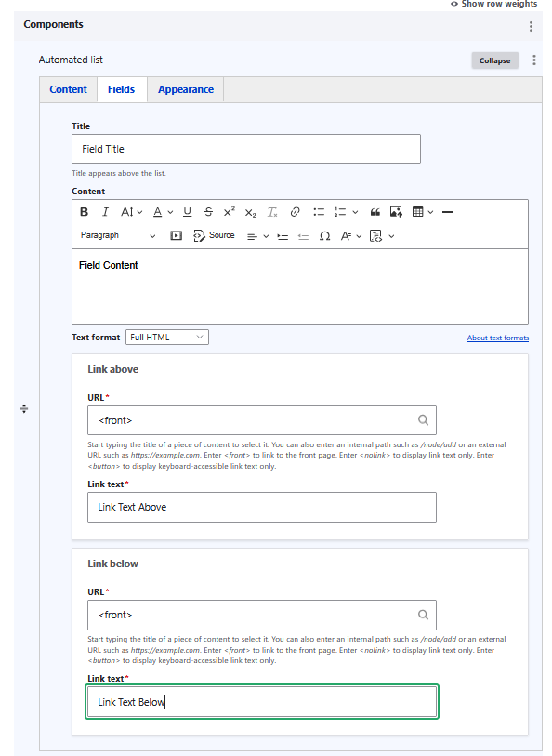Viewport: 552px width, 756px height.
Task: Insert special character with omega icon
Action: tap(325, 236)
